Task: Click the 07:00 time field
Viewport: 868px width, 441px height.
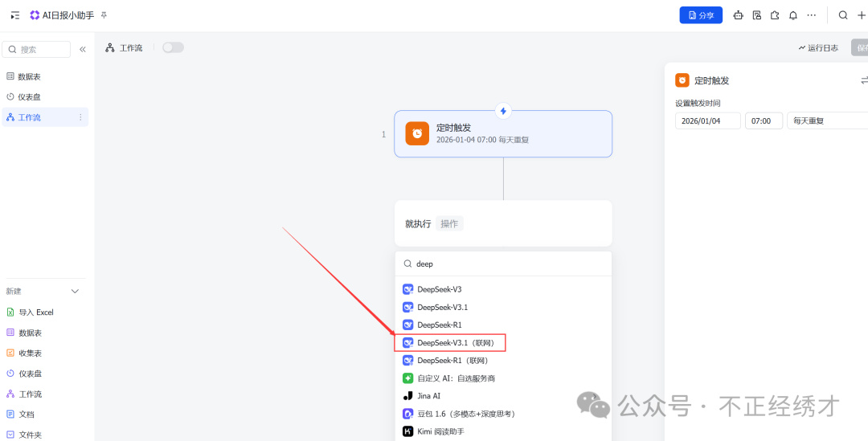Action: [764, 120]
